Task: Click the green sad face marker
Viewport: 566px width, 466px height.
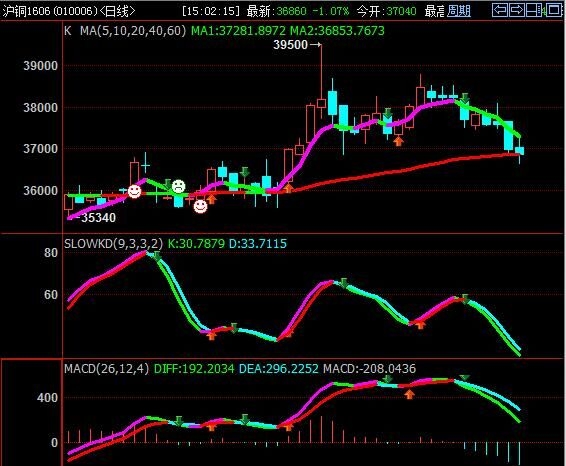Action: [x=178, y=187]
